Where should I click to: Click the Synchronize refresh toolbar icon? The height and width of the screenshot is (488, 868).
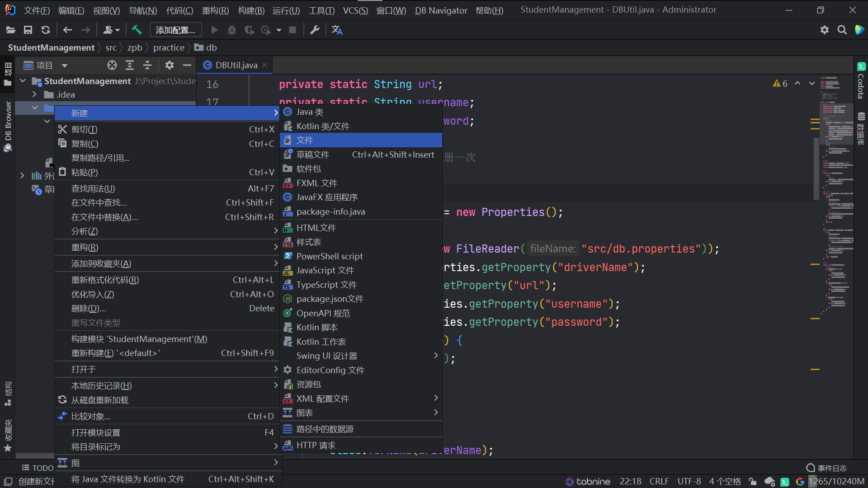(46, 30)
